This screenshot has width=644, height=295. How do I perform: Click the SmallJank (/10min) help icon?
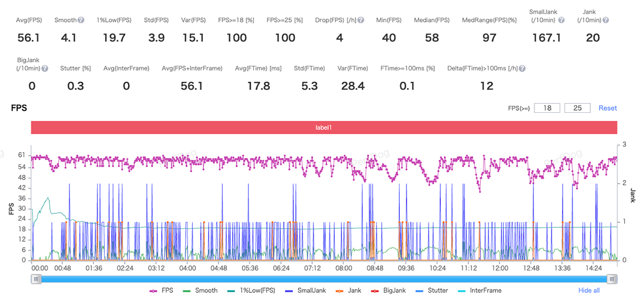(x=561, y=20)
